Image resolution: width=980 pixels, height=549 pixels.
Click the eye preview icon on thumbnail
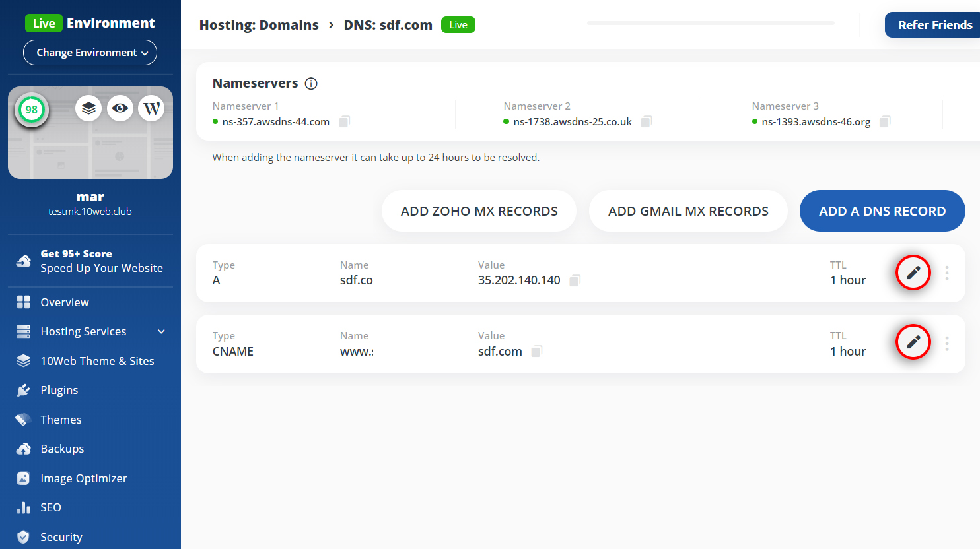[120, 108]
